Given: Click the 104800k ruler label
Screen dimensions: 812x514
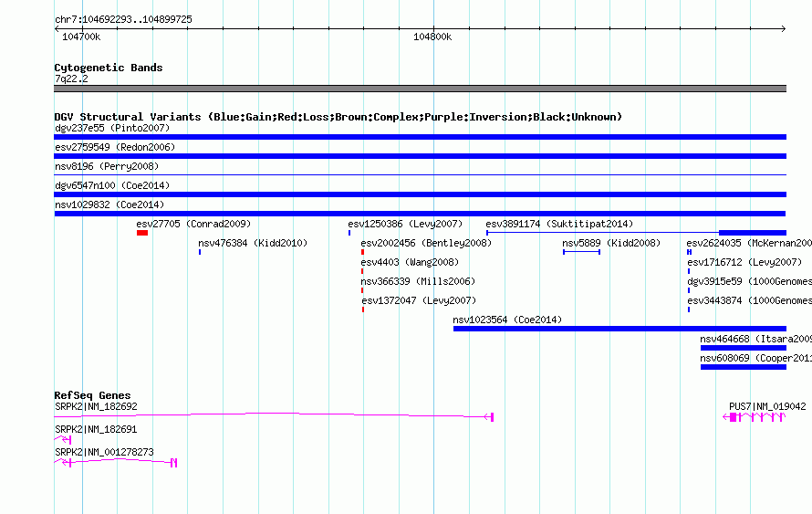Looking at the screenshot, I should point(432,37).
